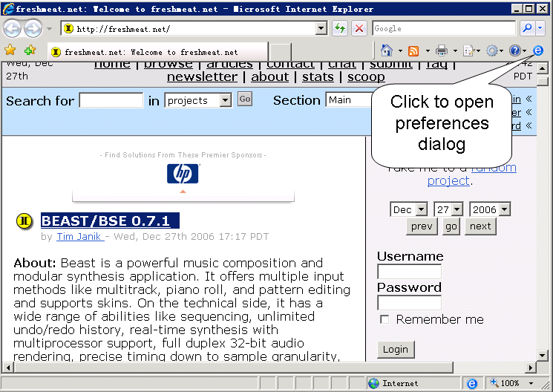Click the Password input field

coord(409,303)
